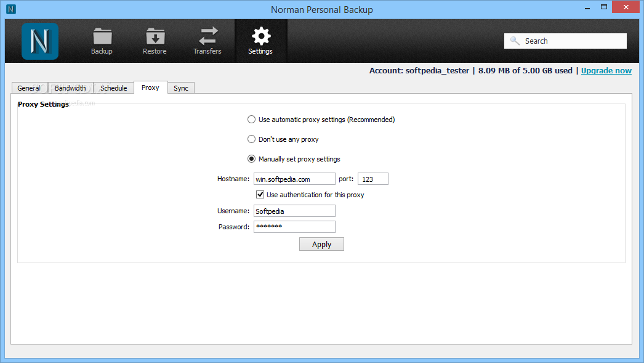The width and height of the screenshot is (644, 363).
Task: Close the Norman Personal Backup window
Action: pos(626,7)
